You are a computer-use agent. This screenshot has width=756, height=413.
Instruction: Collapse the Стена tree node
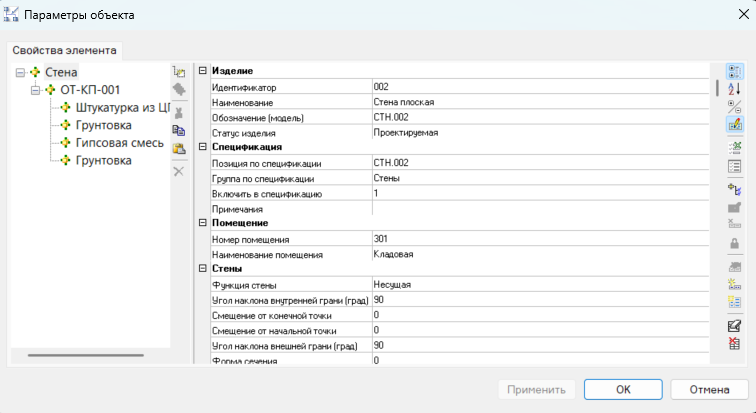21,72
